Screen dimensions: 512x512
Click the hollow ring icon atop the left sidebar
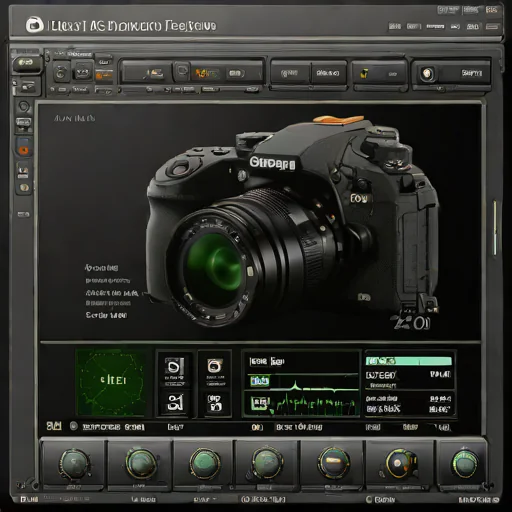[24, 107]
